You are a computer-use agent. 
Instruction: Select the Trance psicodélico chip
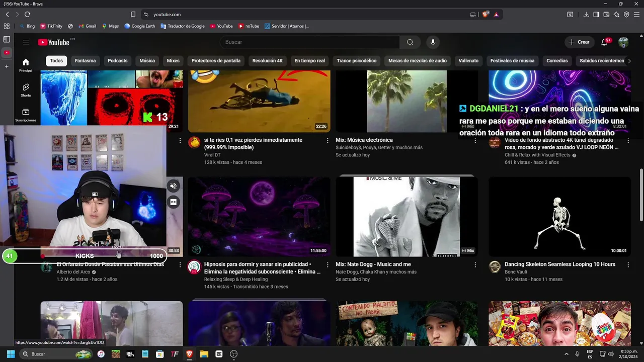tap(357, 61)
